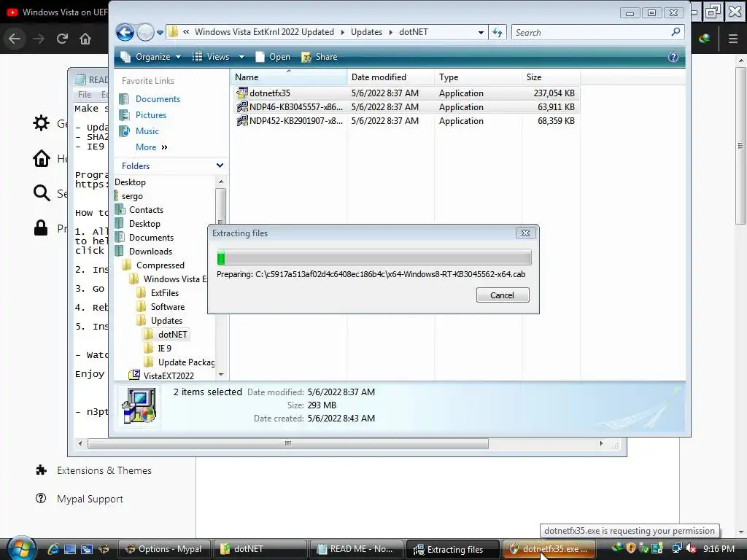Open address bar previous locations dropdown
This screenshot has height=560, width=747.
[x=481, y=32]
